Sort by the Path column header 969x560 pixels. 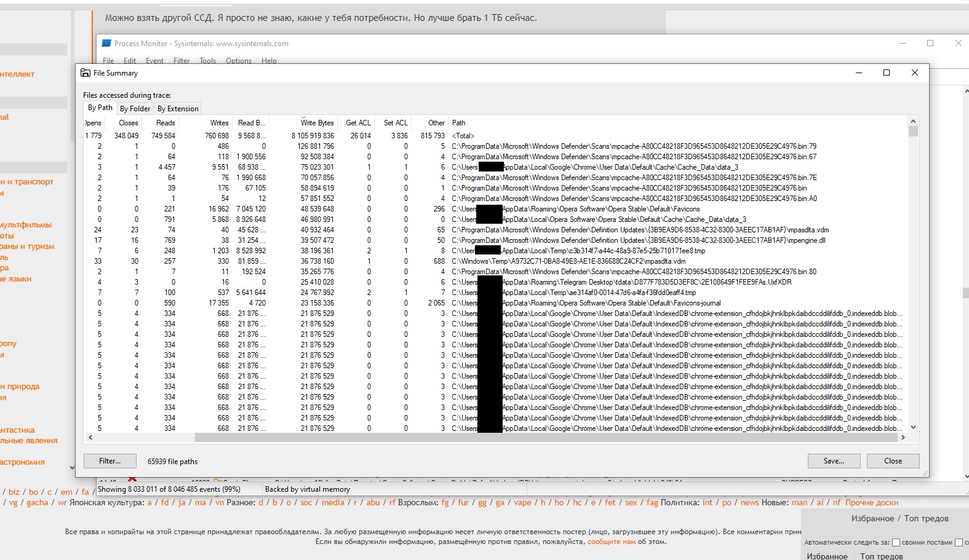(x=677, y=123)
